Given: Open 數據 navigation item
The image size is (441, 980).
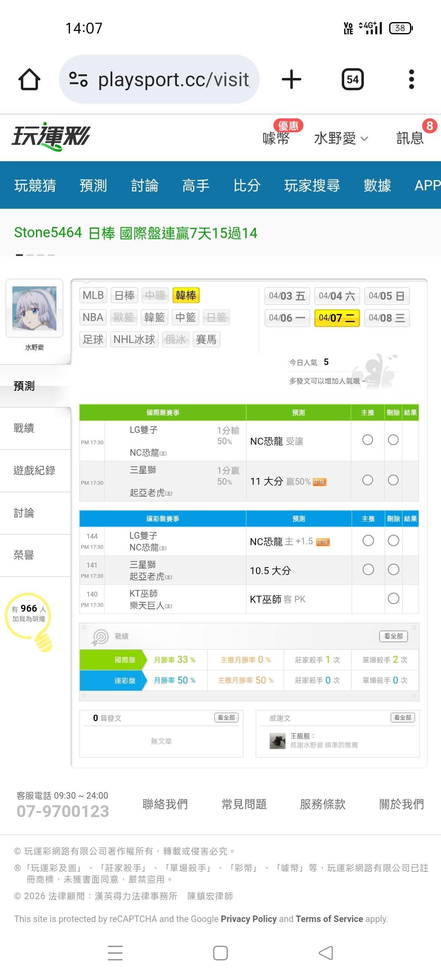Looking at the screenshot, I should click(377, 185).
